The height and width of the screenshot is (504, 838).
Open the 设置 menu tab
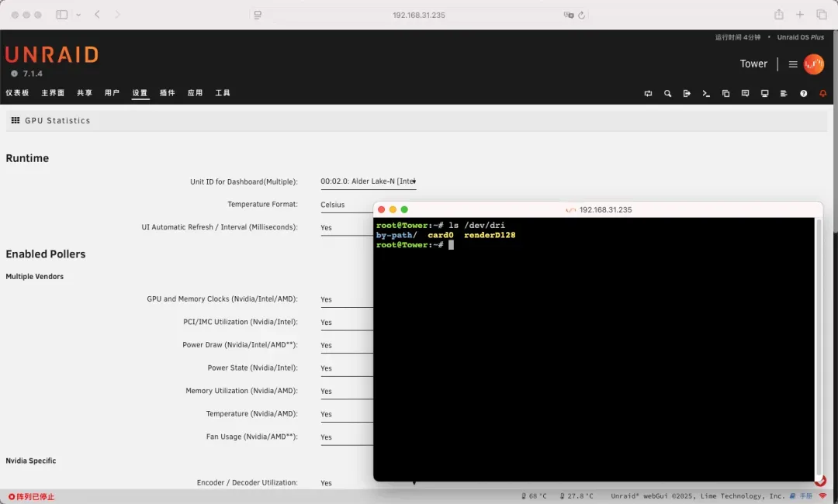point(140,93)
